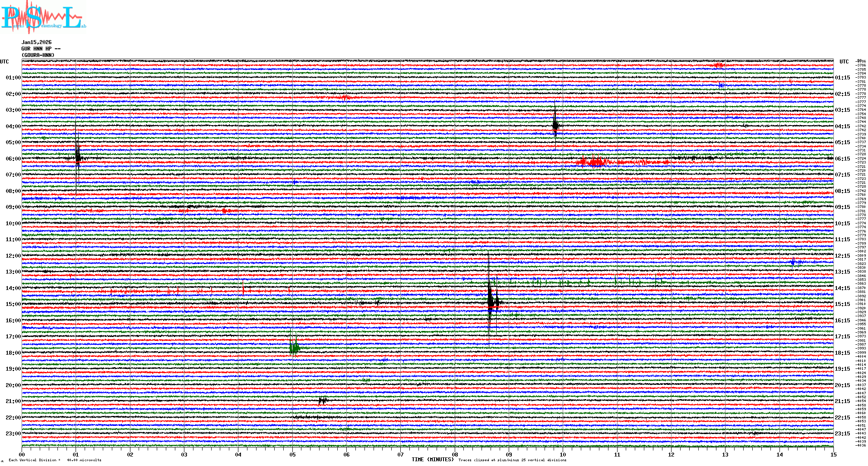Click the green seismic burst near 17:45 trace
Viewport: 868px width, 466px height.
(295, 347)
